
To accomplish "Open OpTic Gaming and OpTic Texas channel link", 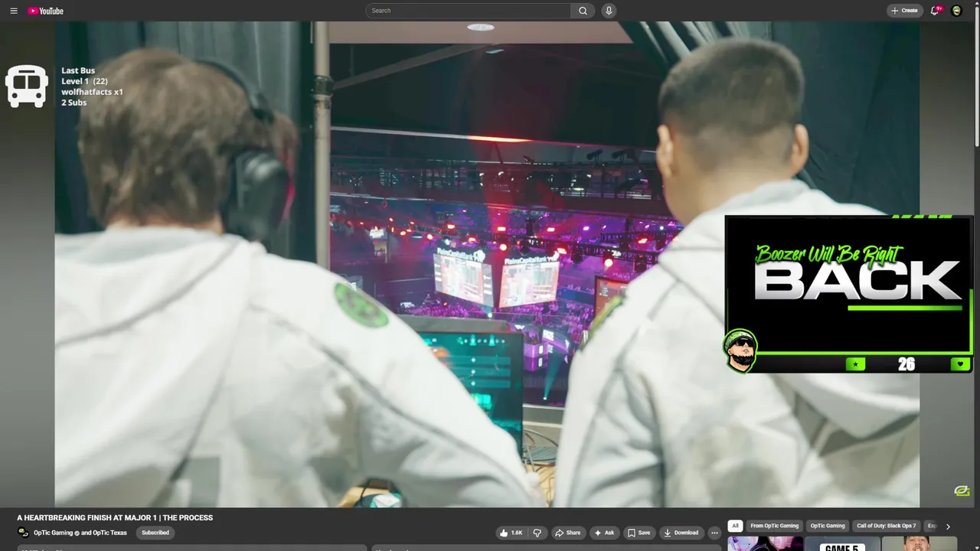I will [80, 533].
